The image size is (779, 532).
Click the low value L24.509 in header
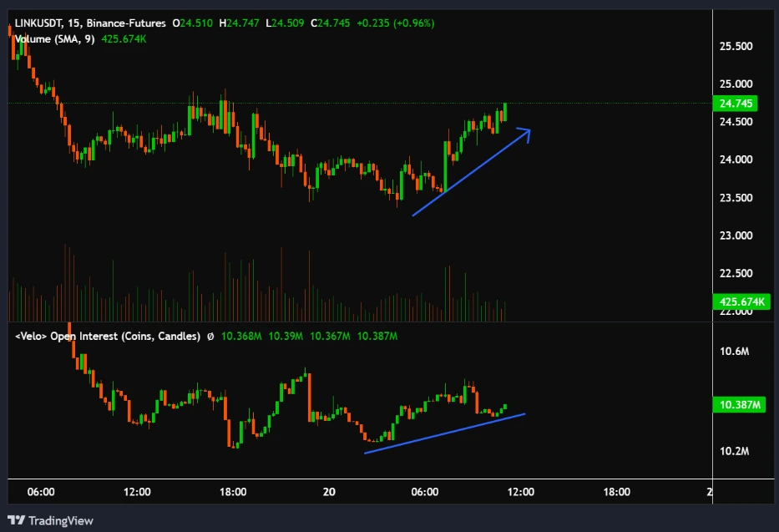285,23
